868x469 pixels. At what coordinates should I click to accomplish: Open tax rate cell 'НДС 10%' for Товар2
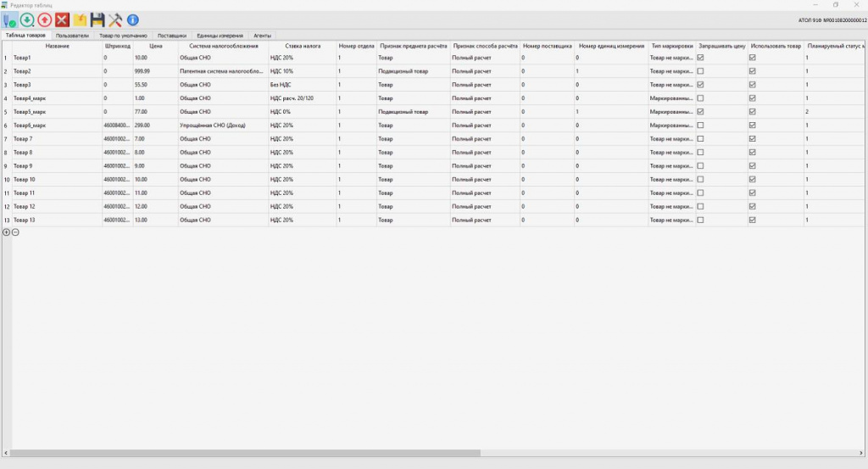pos(302,71)
